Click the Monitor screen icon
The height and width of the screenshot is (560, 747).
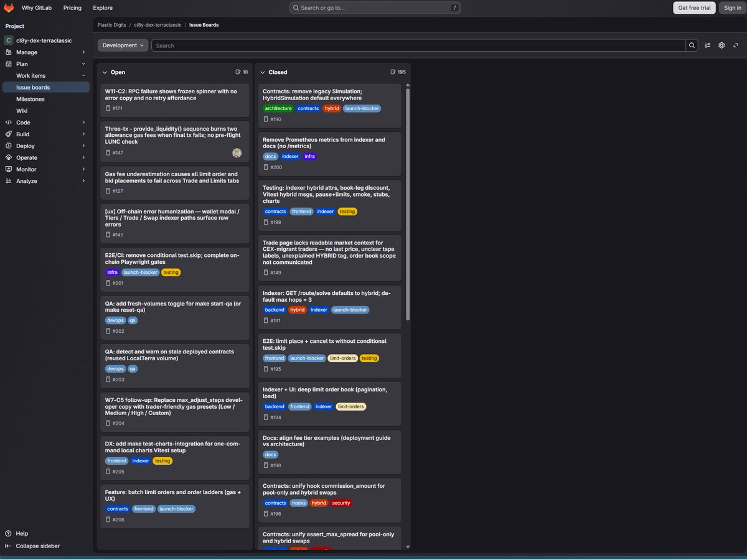(8, 169)
